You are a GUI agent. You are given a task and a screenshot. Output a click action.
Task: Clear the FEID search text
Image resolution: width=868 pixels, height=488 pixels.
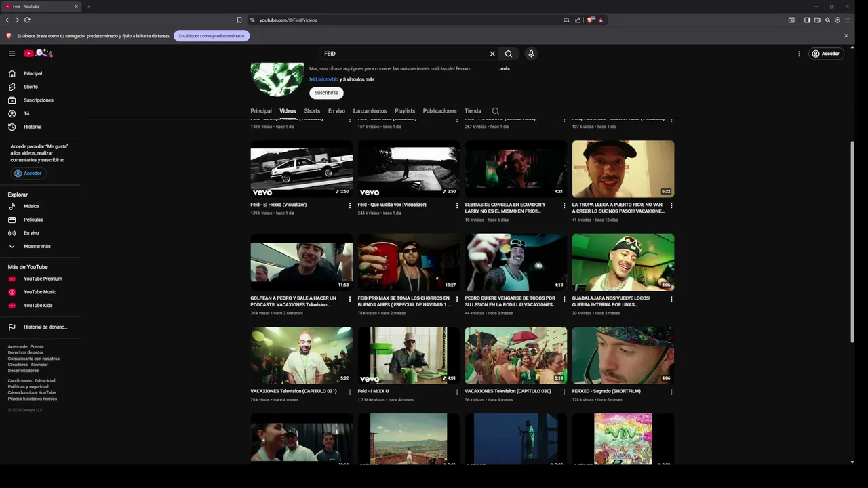click(492, 54)
